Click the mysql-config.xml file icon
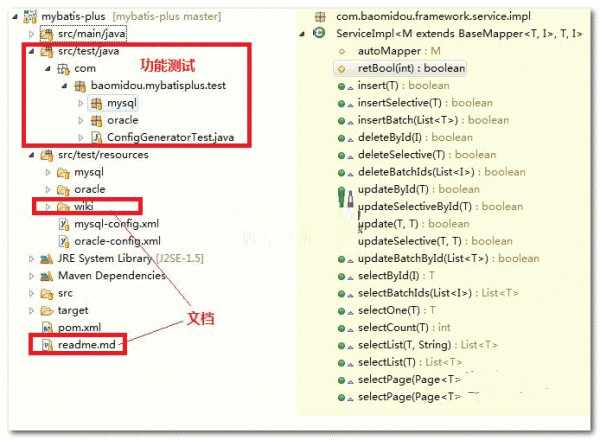600x440 pixels. pyautogui.click(x=64, y=224)
